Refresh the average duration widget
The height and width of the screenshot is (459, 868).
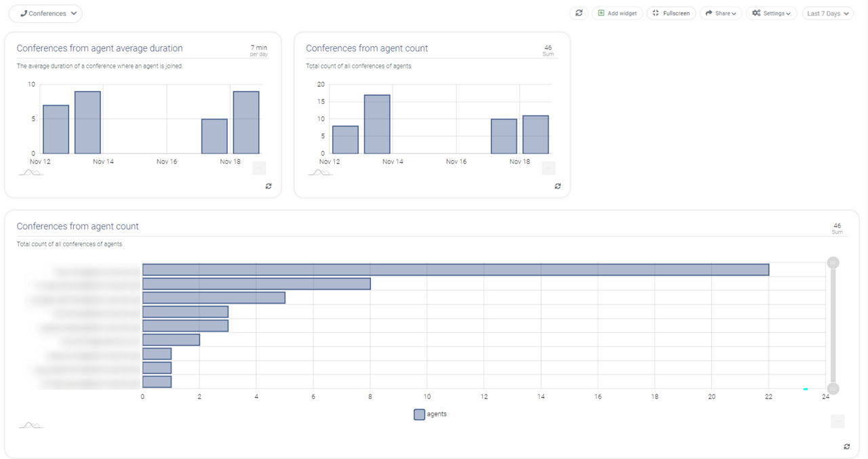point(269,186)
